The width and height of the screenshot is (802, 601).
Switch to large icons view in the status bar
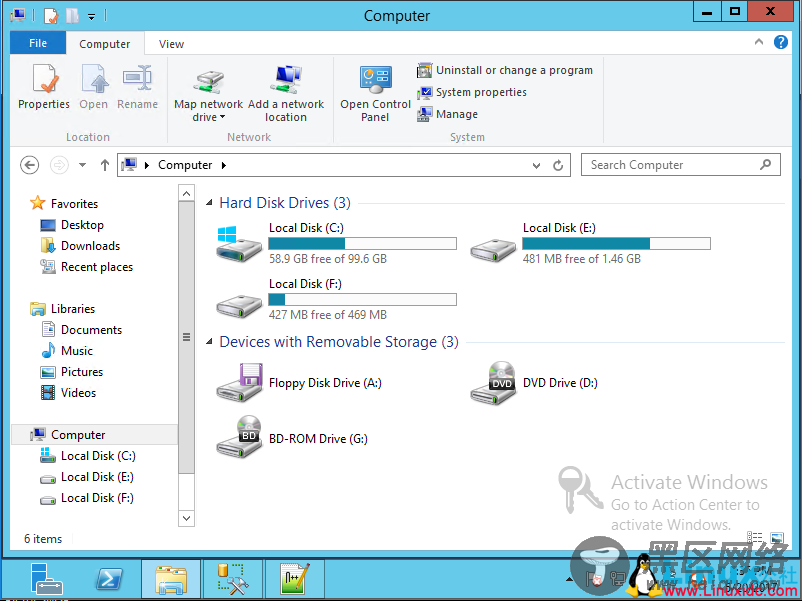[776, 538]
